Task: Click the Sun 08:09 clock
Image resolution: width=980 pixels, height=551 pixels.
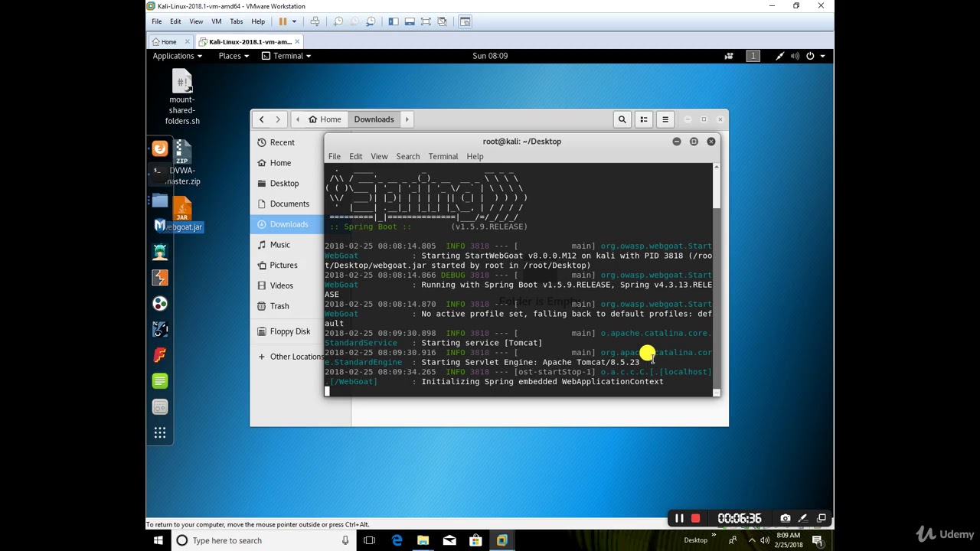Action: click(x=490, y=56)
